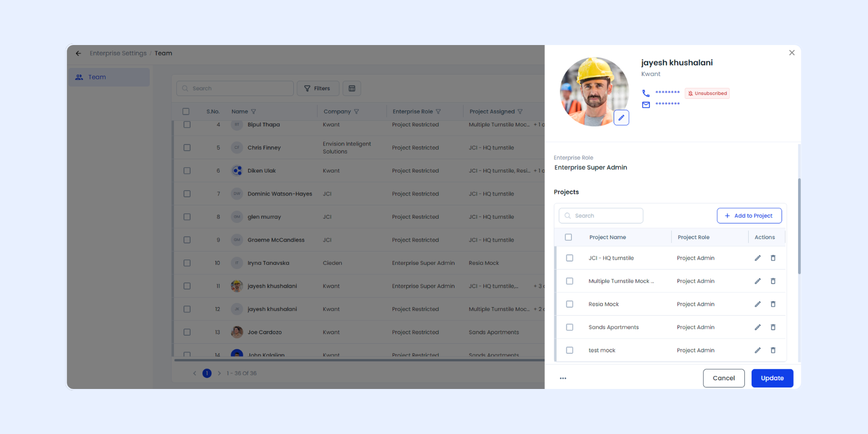Check the Resia Mock project checkbox
This screenshot has width=868, height=434.
pos(570,304)
